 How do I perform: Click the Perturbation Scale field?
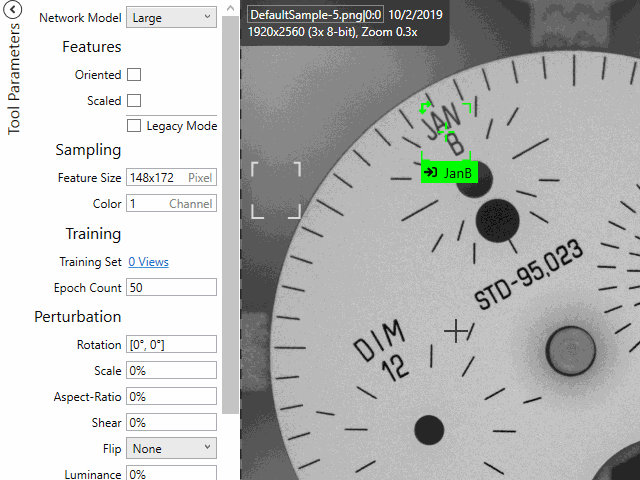click(x=171, y=371)
